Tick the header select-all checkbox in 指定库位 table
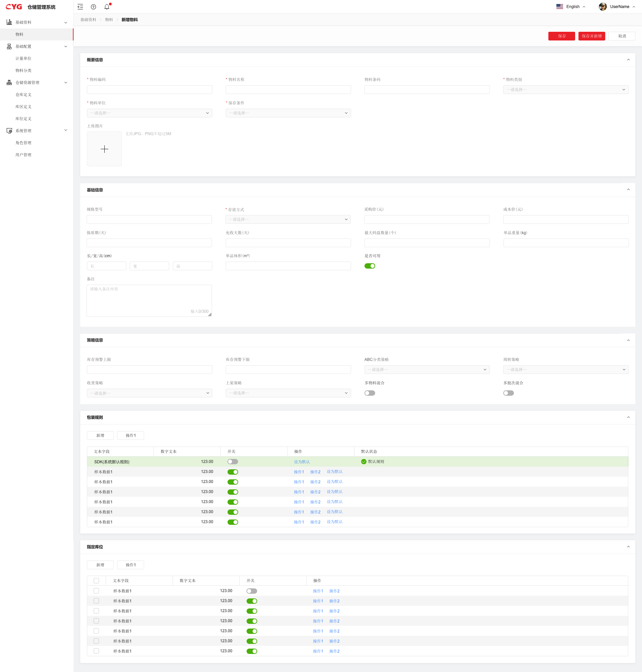Viewport: 642px width, 672px height. click(96, 581)
